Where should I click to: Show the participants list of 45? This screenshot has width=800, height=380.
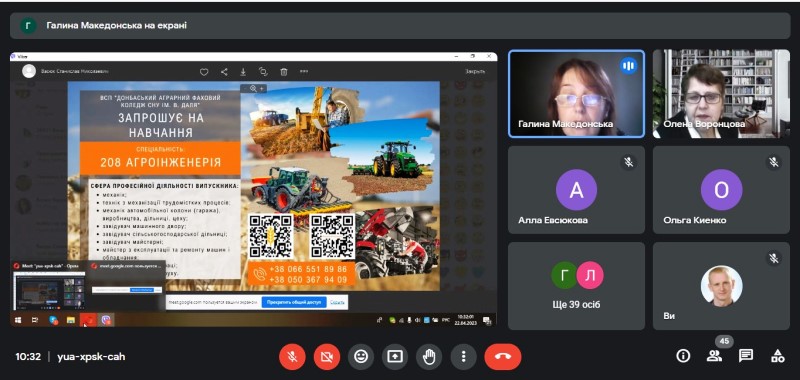pyautogui.click(x=714, y=356)
